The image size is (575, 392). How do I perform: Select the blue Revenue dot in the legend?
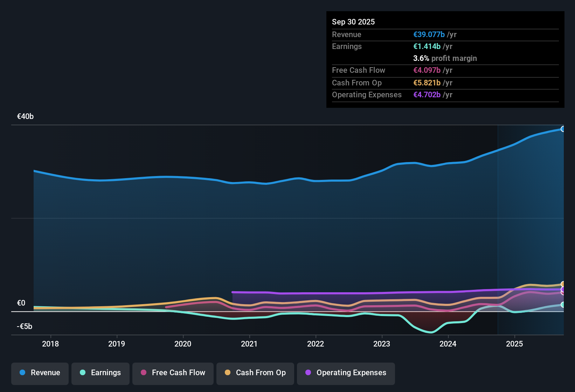click(x=22, y=373)
